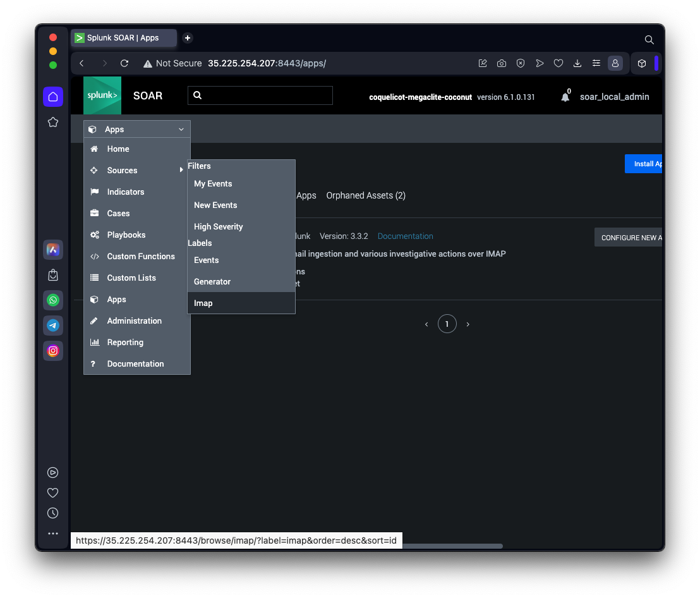700x598 pixels.
Task: Click the browser reload icon
Action: click(124, 63)
